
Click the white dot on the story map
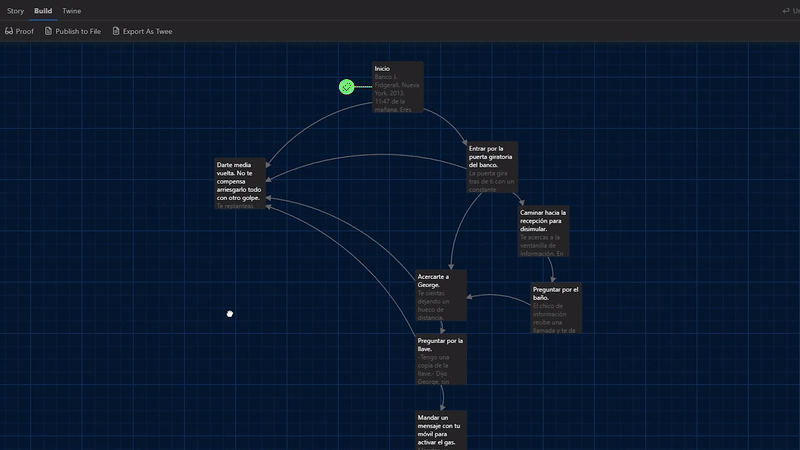pyautogui.click(x=230, y=314)
